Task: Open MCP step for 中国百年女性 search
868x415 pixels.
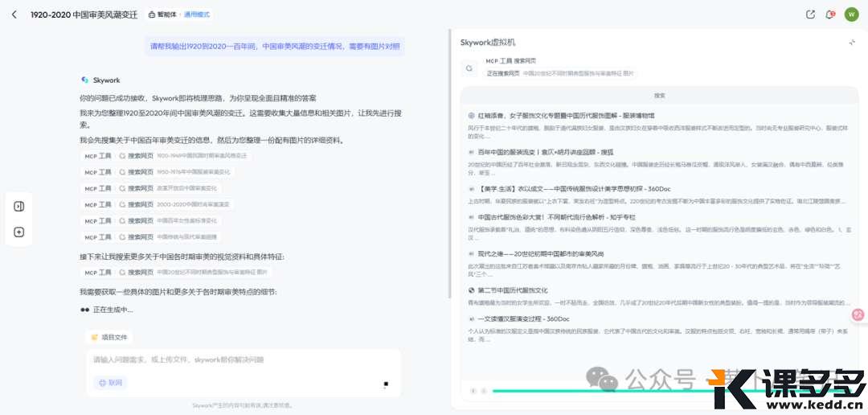Action: pos(151,220)
